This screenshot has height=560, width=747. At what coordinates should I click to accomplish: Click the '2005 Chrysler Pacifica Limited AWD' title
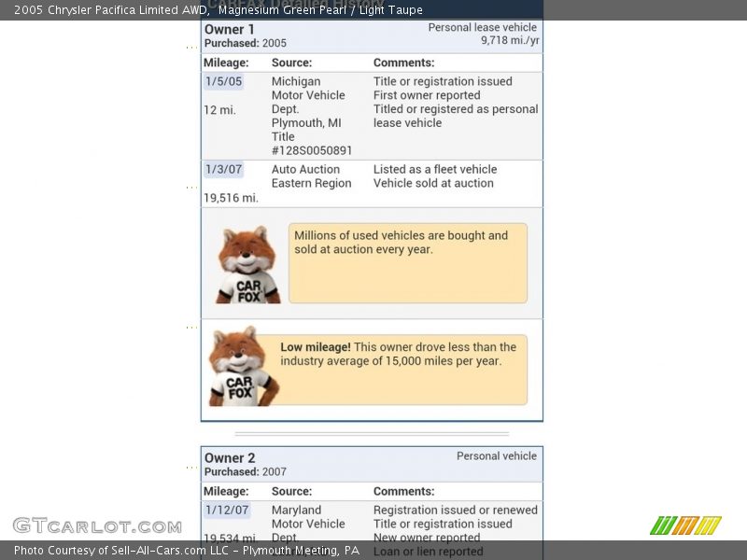[111, 10]
